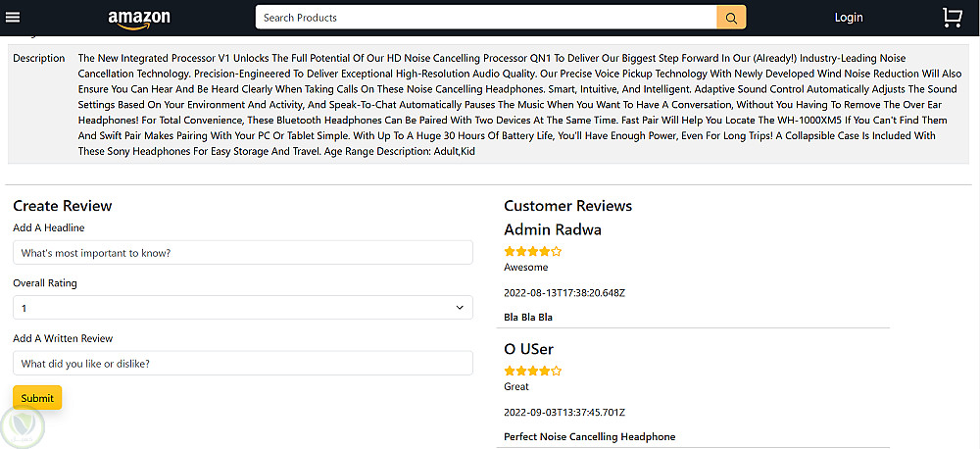Click the empty fifth star in Admin Radwa's rating
The width and height of the screenshot is (980, 449).
tap(557, 252)
